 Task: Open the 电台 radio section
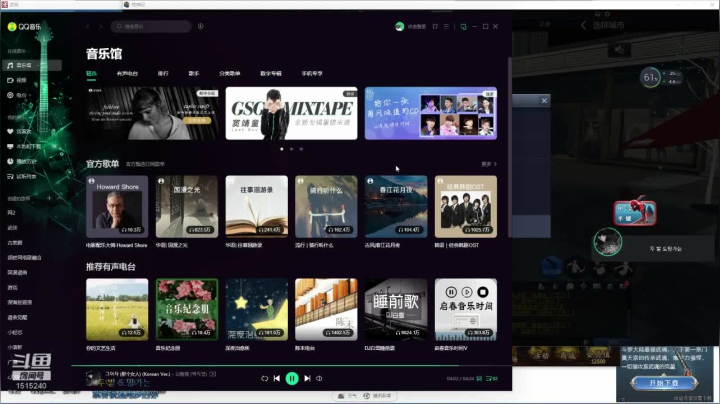coord(17,95)
